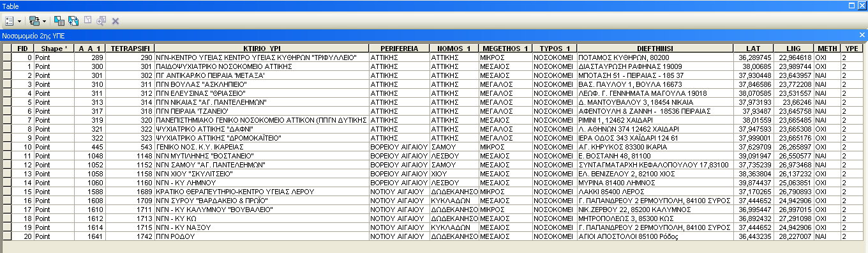Viewport: 868px width, 253px height.
Task: Click cell 'ΝΓΝ ΧΙΟΥ "ΣΚΥΛΙΤΣΕΙΟ"'
Action: (262, 174)
